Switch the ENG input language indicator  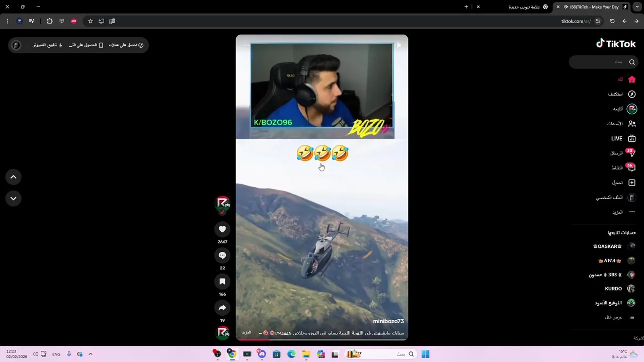pos(56,354)
